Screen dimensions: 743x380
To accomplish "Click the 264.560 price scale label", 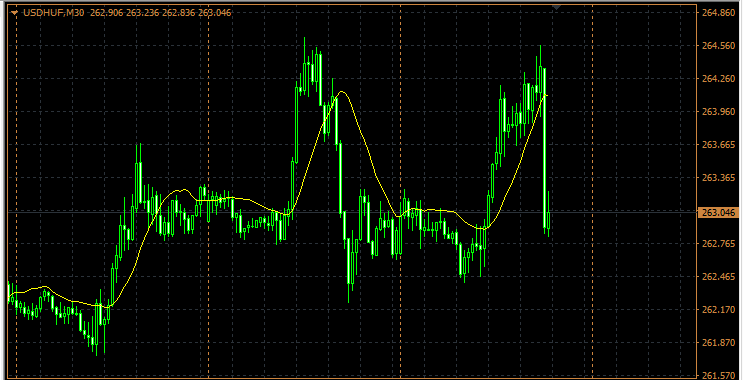I will [x=717, y=45].
